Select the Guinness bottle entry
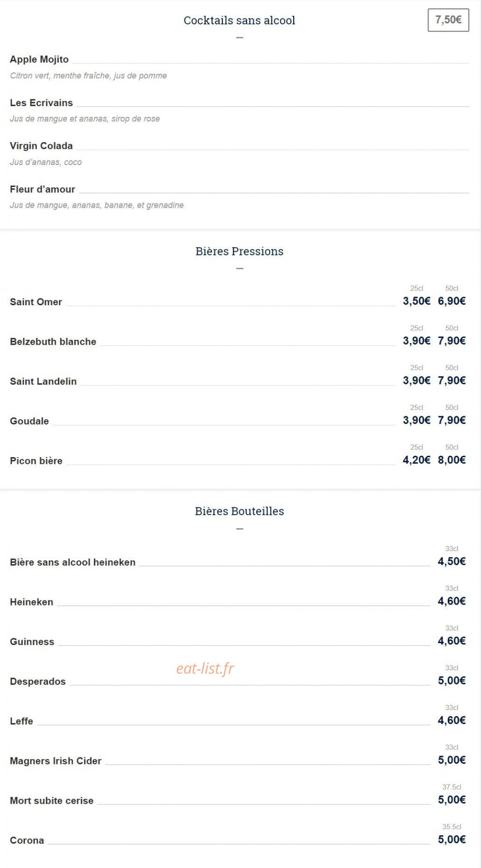The width and height of the screenshot is (481, 868). (32, 642)
